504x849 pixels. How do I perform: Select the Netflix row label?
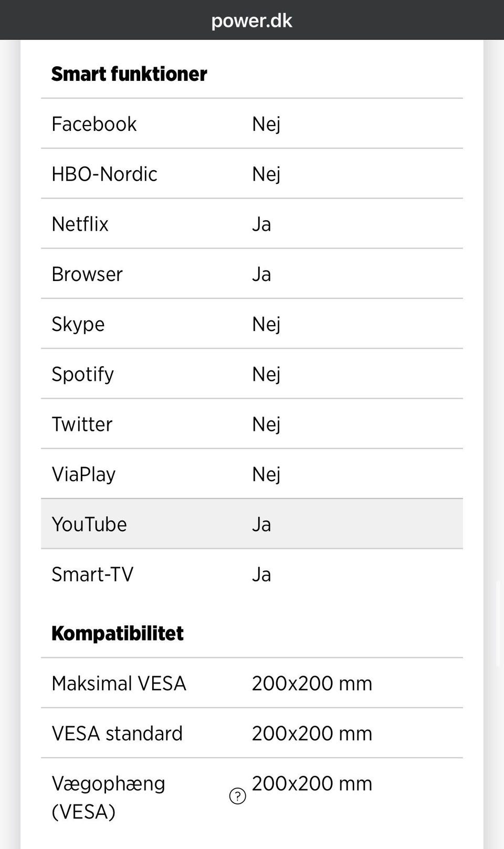point(80,224)
